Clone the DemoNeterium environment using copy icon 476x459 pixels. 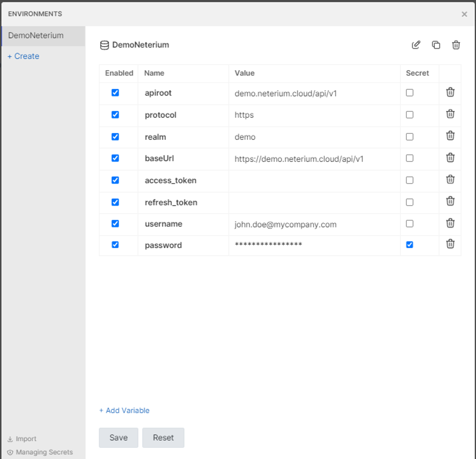click(436, 45)
